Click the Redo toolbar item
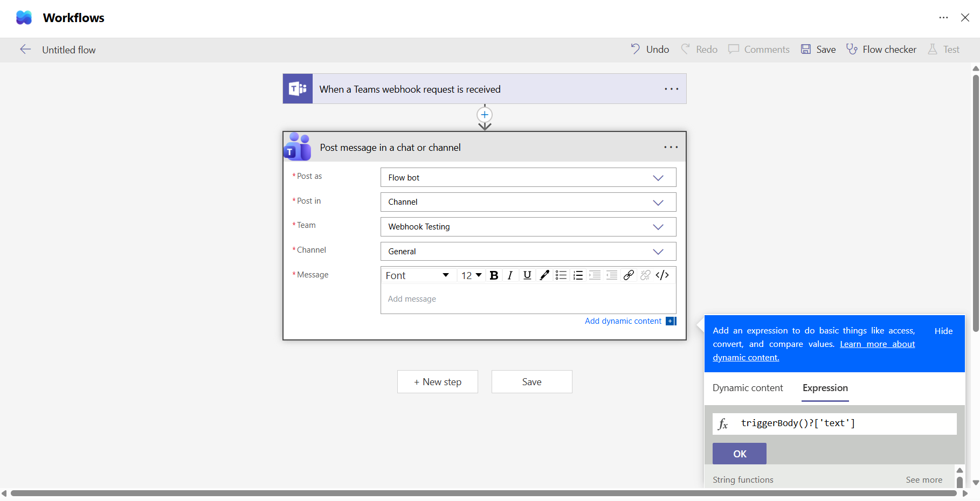980x501 pixels. pos(699,50)
